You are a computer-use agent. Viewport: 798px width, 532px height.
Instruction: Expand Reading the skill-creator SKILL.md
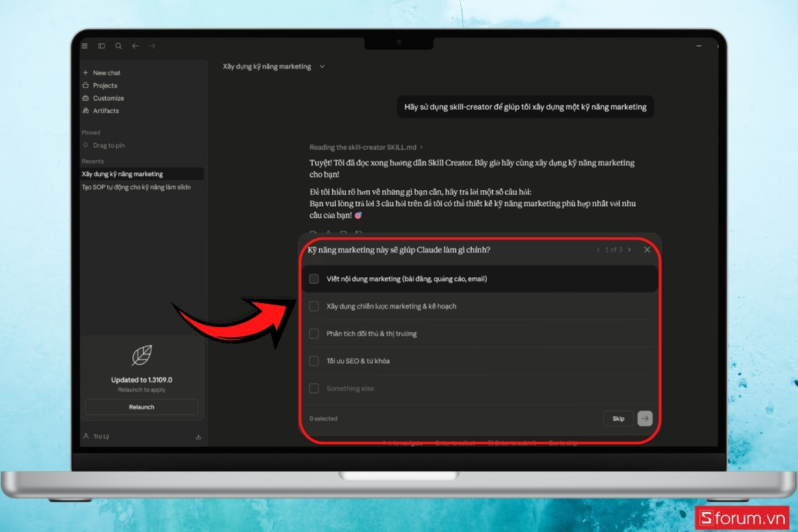coord(366,147)
